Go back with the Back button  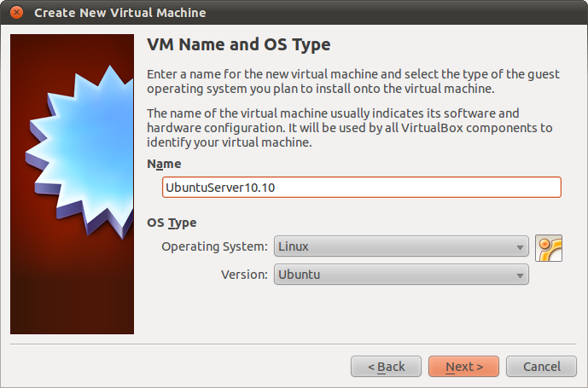pyautogui.click(x=386, y=367)
